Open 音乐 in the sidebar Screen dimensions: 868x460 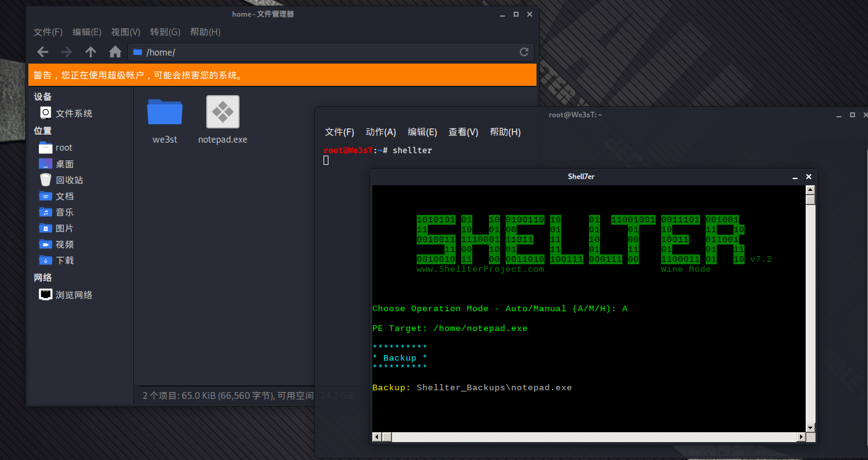click(56, 212)
